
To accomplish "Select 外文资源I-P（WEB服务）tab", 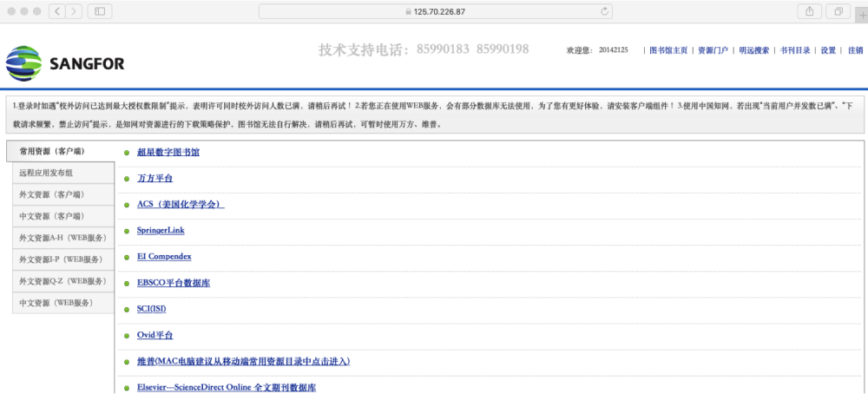I will point(63,259).
